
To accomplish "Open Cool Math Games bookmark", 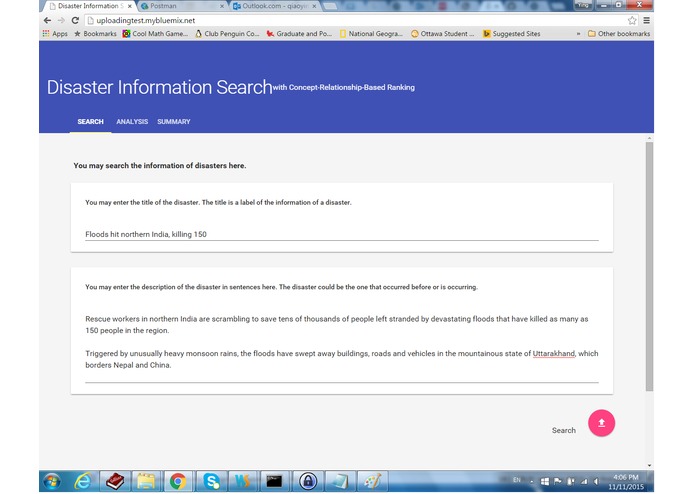I will point(155,34).
